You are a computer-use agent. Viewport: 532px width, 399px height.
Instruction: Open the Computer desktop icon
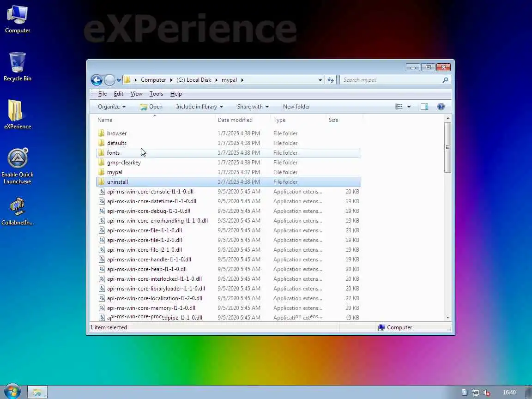click(17, 19)
